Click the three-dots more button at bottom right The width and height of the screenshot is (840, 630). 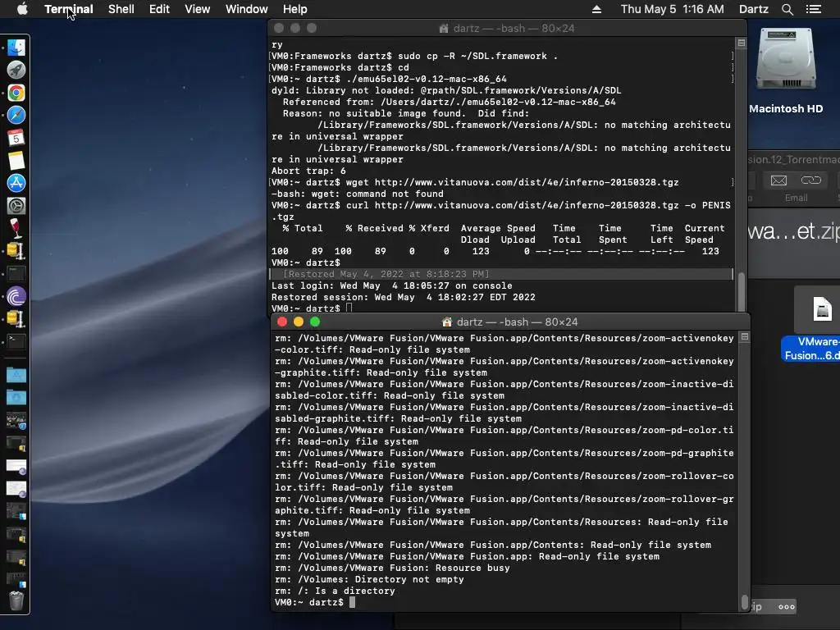787,607
